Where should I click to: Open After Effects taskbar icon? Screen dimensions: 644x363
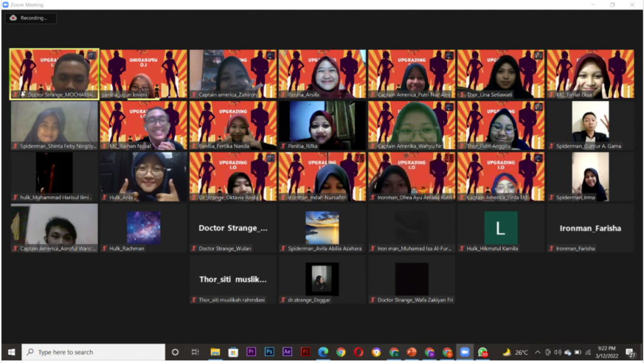(x=287, y=352)
